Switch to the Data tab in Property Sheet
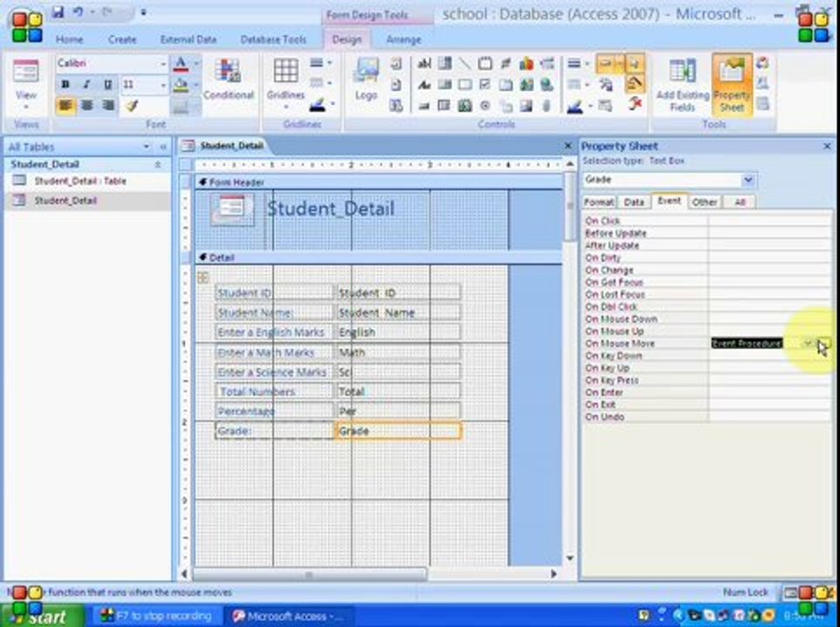The width and height of the screenshot is (840, 627). (633, 202)
